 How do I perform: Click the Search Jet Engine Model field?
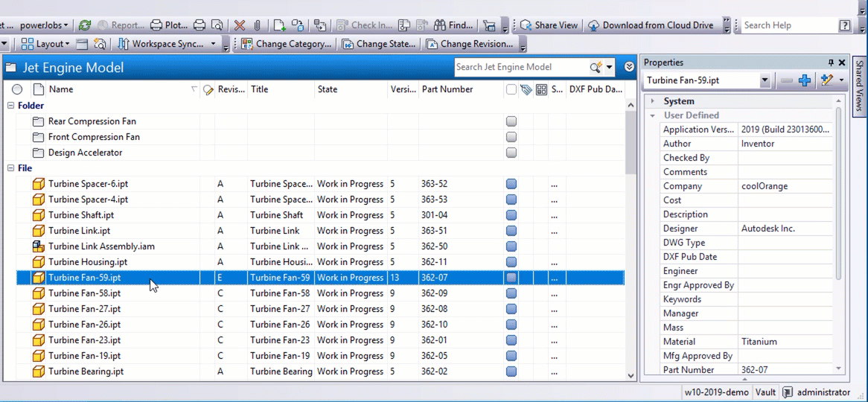click(520, 67)
